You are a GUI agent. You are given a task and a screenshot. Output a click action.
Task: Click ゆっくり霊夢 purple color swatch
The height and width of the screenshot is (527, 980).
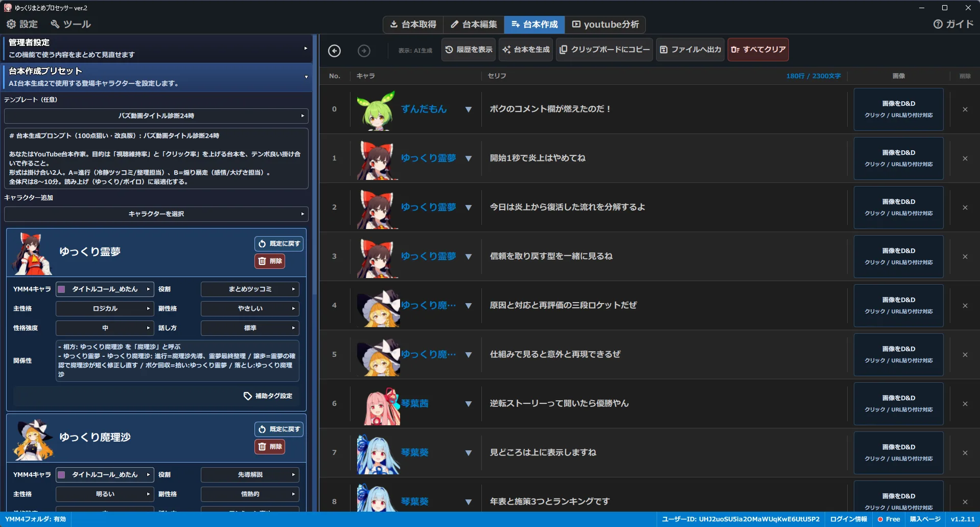click(x=61, y=289)
